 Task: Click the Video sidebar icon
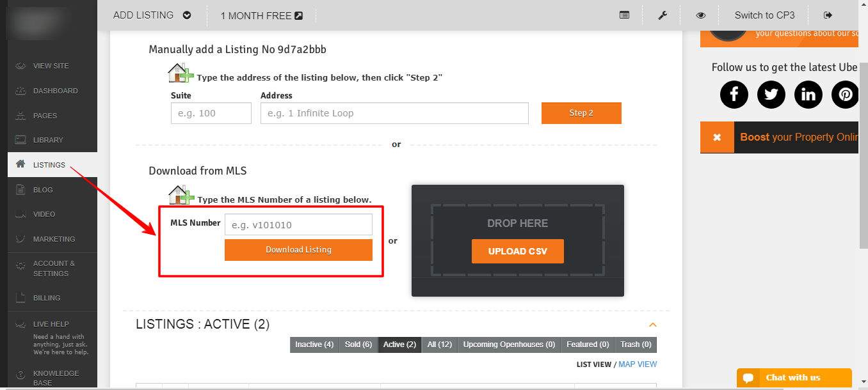click(x=20, y=214)
